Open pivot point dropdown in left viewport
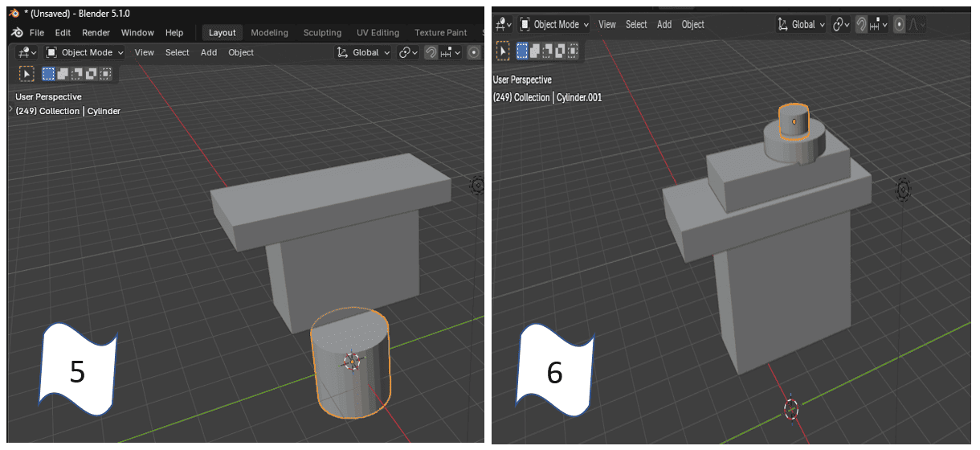The height and width of the screenshot is (450, 980). 409,52
